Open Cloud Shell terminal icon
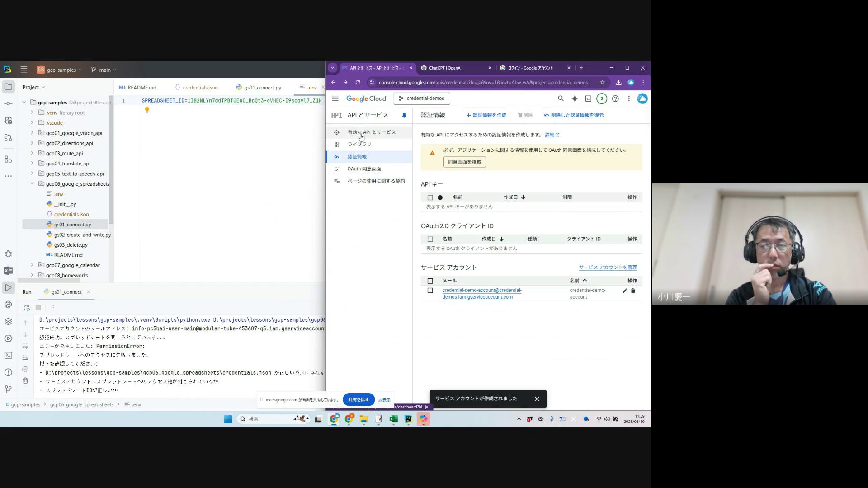 click(x=588, y=99)
